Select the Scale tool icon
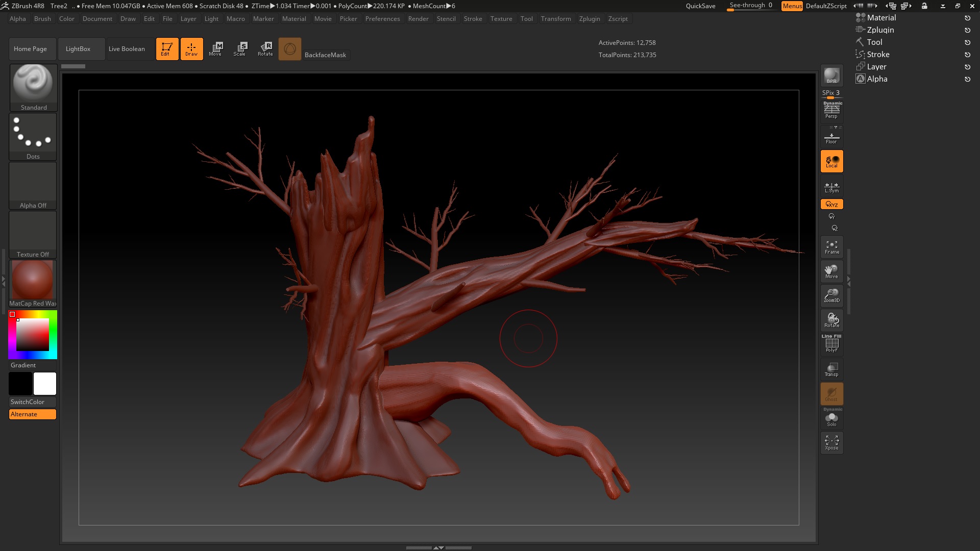Image resolution: width=980 pixels, height=551 pixels. (239, 49)
